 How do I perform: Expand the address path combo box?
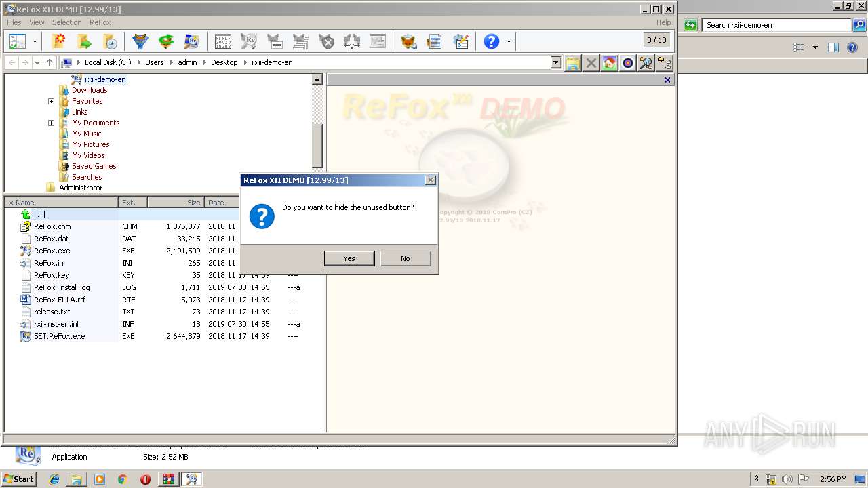556,62
